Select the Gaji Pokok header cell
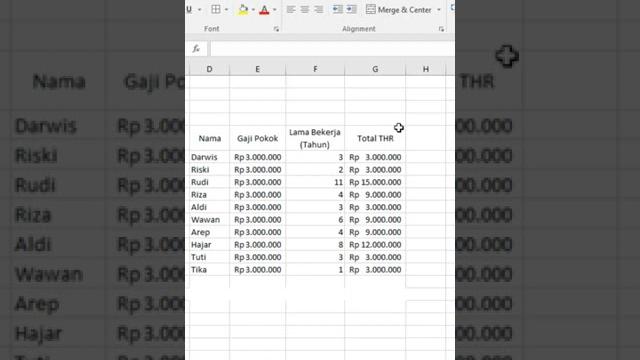This screenshot has height=360, width=640. click(x=258, y=138)
